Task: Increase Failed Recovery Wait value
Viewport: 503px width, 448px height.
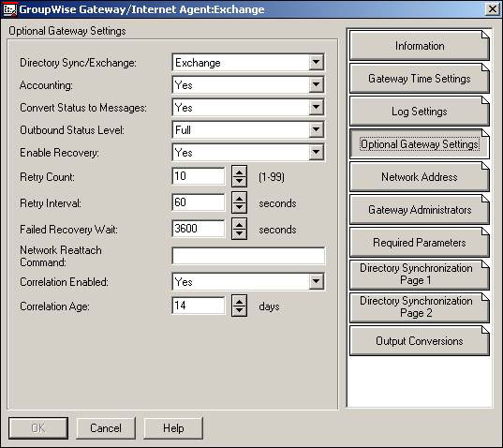Action: pyautogui.click(x=239, y=224)
